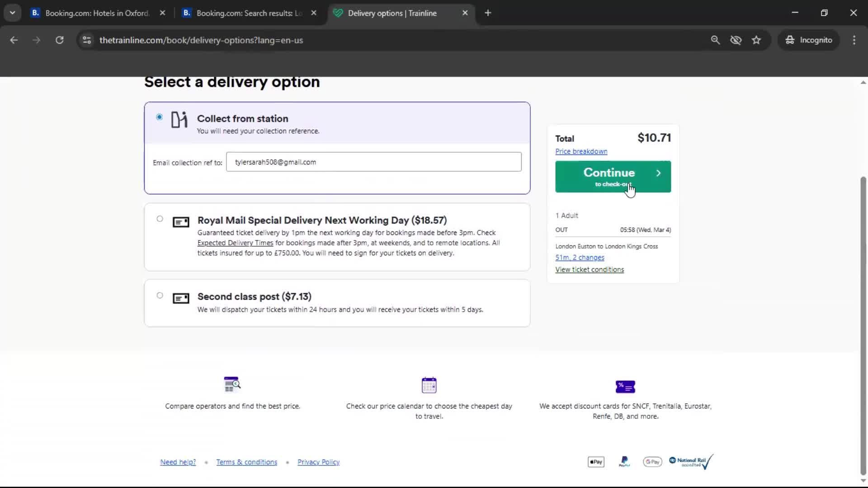This screenshot has height=488, width=868.
Task: Select the Apple Pay icon
Action: coord(595,461)
